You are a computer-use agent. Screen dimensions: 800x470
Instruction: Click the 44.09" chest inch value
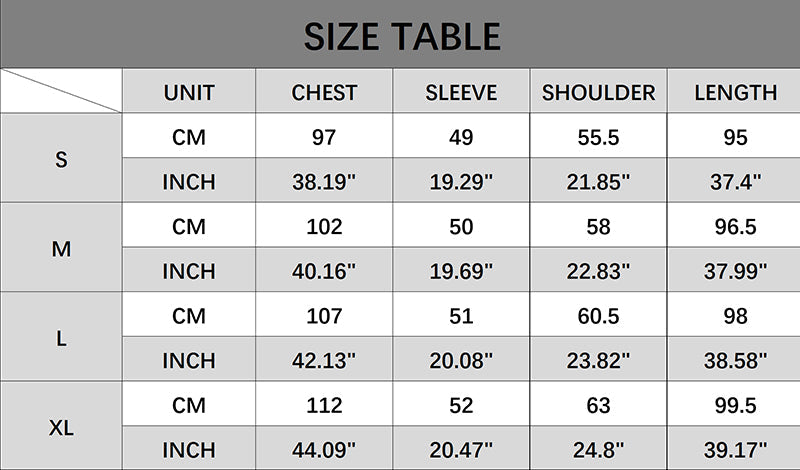coord(324,449)
